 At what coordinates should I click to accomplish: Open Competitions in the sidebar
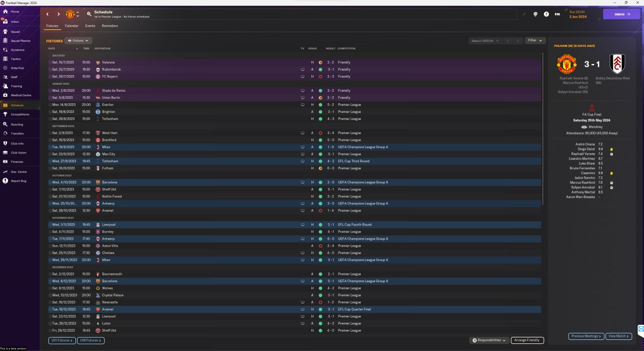(x=20, y=114)
